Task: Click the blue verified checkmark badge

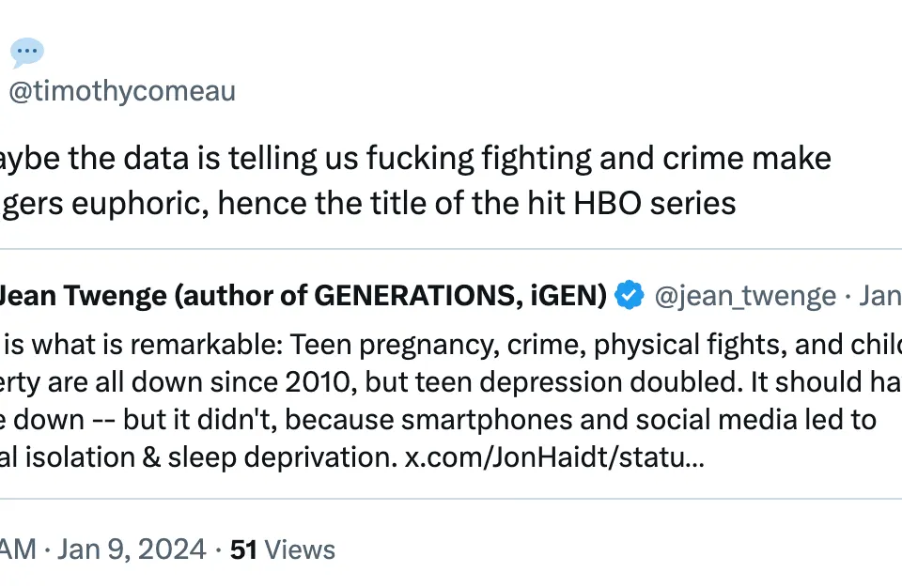Action: click(630, 295)
